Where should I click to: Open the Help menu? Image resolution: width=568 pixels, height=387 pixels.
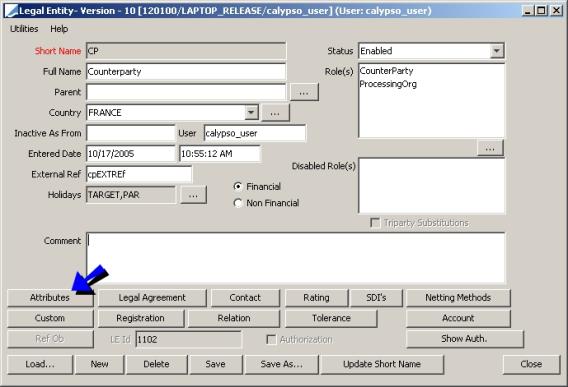click(59, 29)
